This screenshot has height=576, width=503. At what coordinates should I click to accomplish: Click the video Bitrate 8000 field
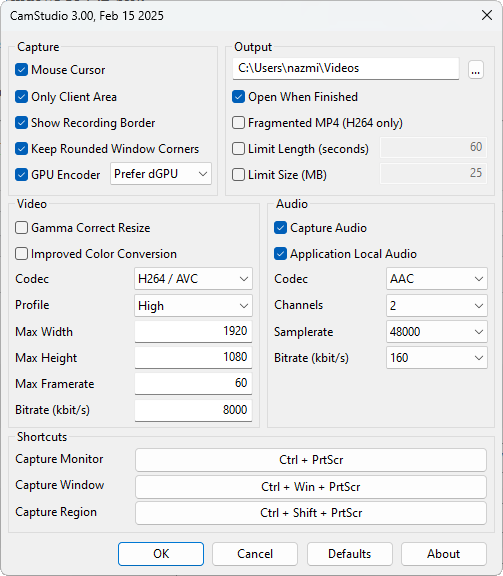coord(193,410)
